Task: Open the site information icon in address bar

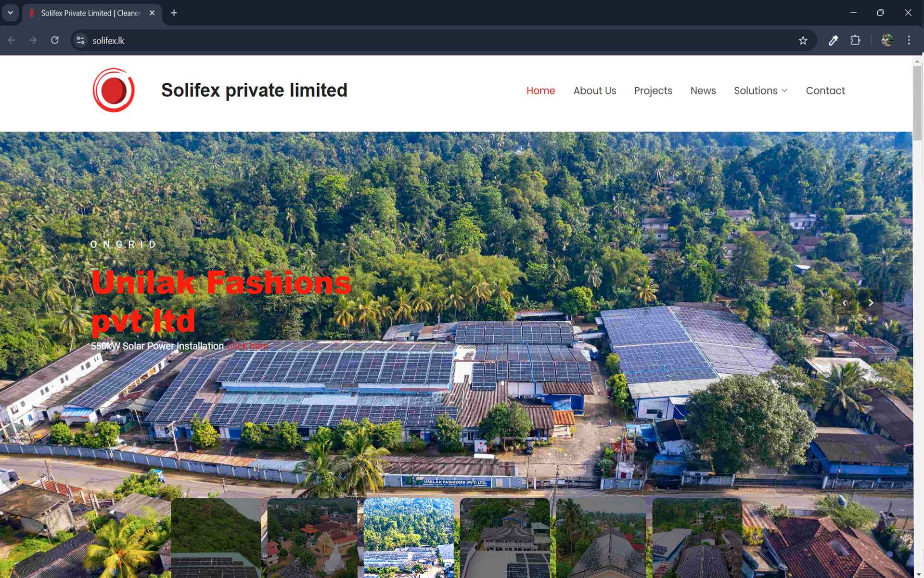Action: tap(81, 40)
